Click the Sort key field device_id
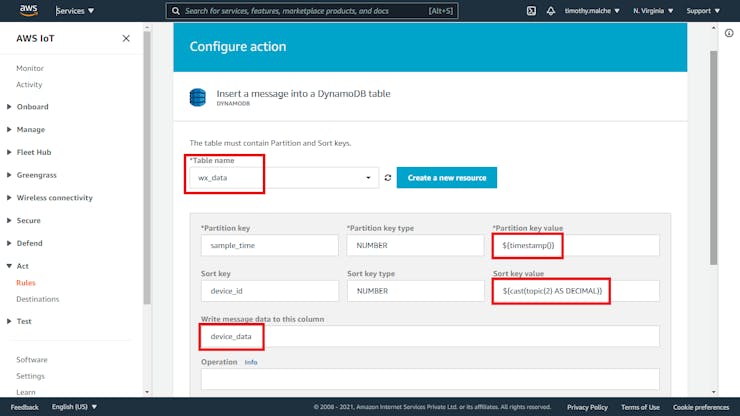Image resolution: width=740 pixels, height=416 pixels. point(269,291)
